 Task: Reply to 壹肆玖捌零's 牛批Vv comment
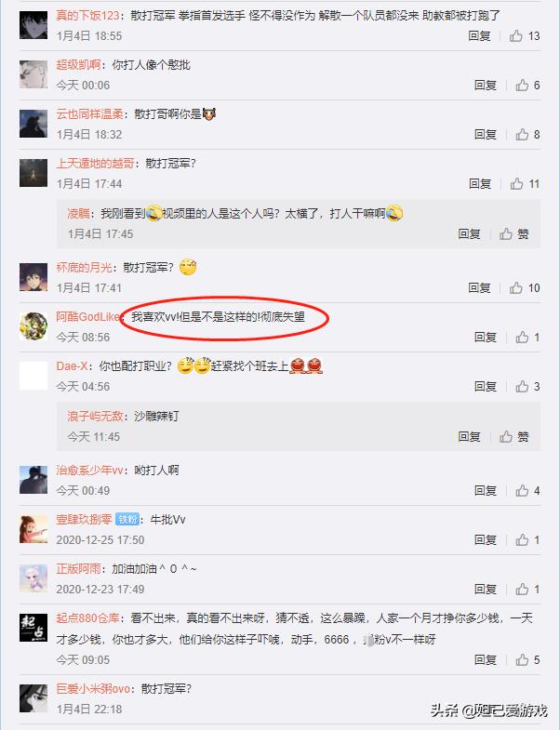point(485,539)
